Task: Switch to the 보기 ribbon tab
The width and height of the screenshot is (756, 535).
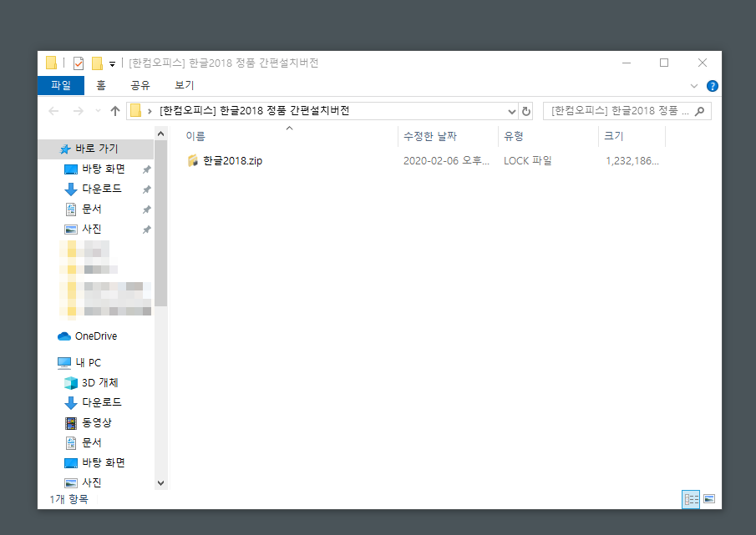Action: pyautogui.click(x=184, y=85)
